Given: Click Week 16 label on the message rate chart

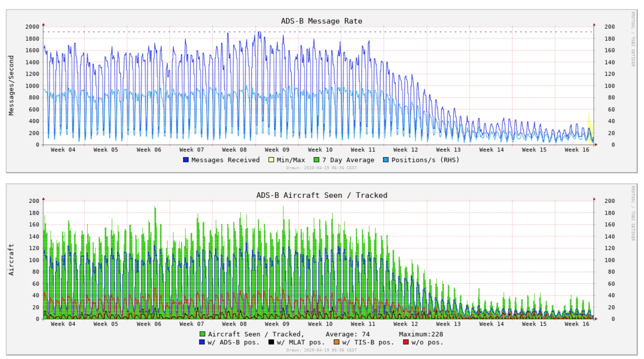Looking at the screenshot, I should pyautogui.click(x=577, y=150).
